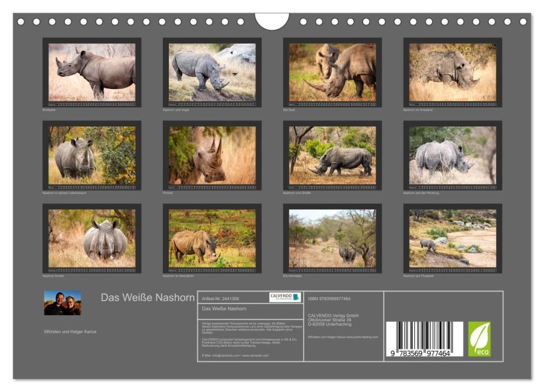Select the authors' portrait photo
Screen dimensions: 544x392
pos(62,303)
